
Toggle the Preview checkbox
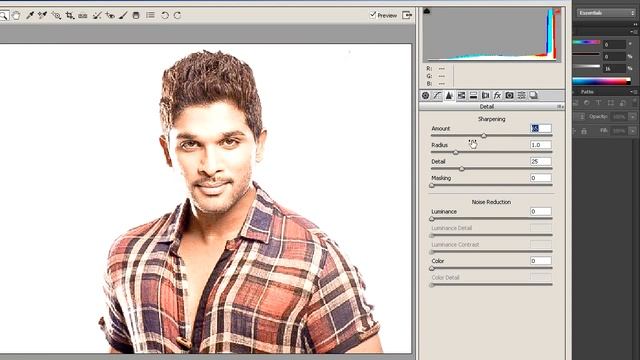[x=373, y=15]
